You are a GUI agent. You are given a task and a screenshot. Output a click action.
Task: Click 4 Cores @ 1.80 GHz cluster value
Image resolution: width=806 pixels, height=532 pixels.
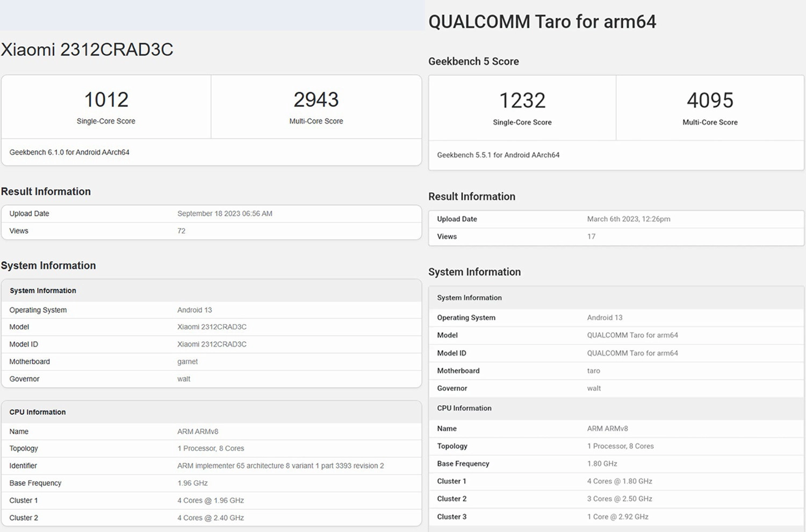coord(620,481)
